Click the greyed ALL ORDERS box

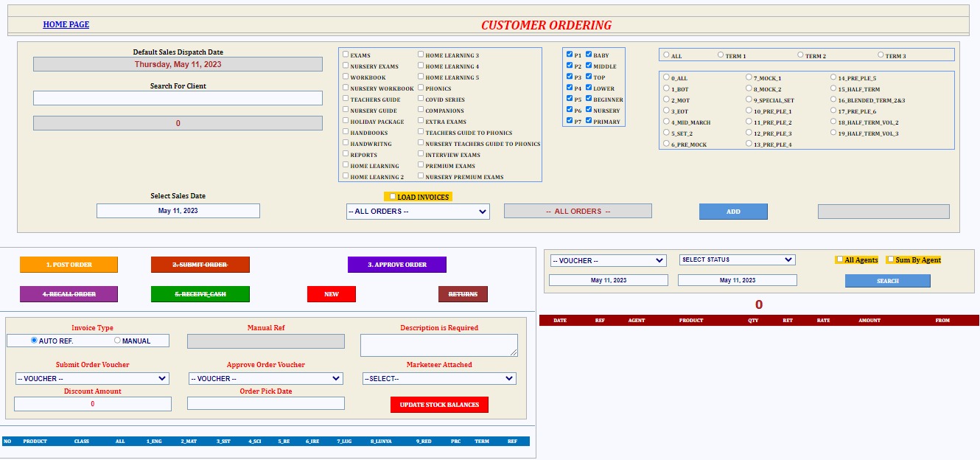pyautogui.click(x=578, y=211)
